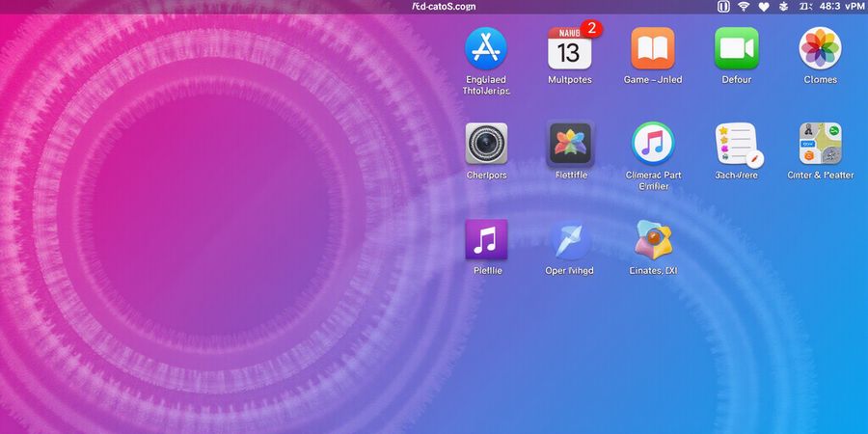Open the App Store icon labeled Englaed
Viewport: 868px width, 434px height.
coord(486,48)
